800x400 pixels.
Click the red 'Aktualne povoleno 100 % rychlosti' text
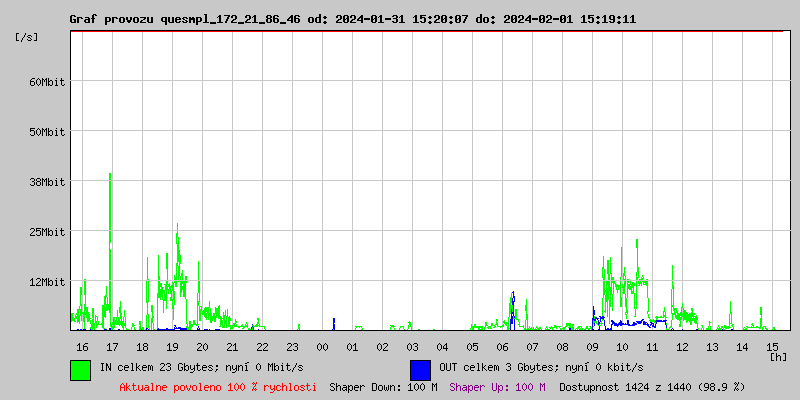click(218, 386)
